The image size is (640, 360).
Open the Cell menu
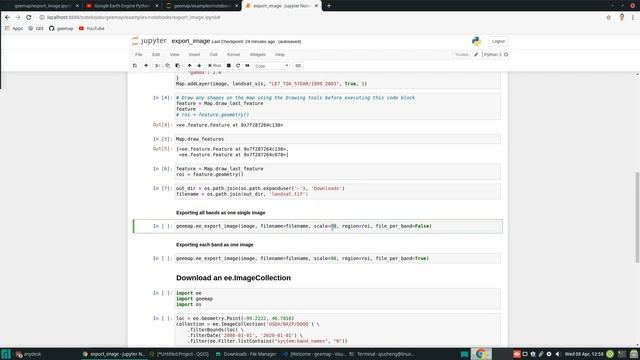(x=213, y=54)
